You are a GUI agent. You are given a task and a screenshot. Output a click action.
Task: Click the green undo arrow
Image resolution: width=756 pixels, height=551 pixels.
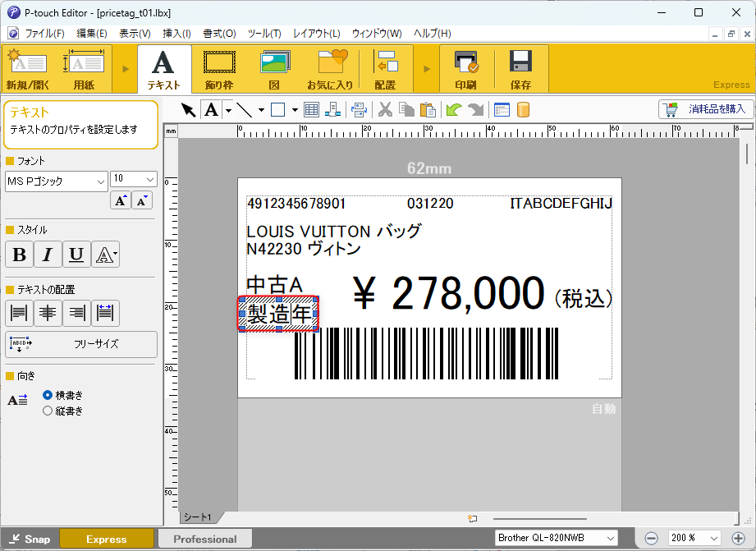(x=453, y=110)
